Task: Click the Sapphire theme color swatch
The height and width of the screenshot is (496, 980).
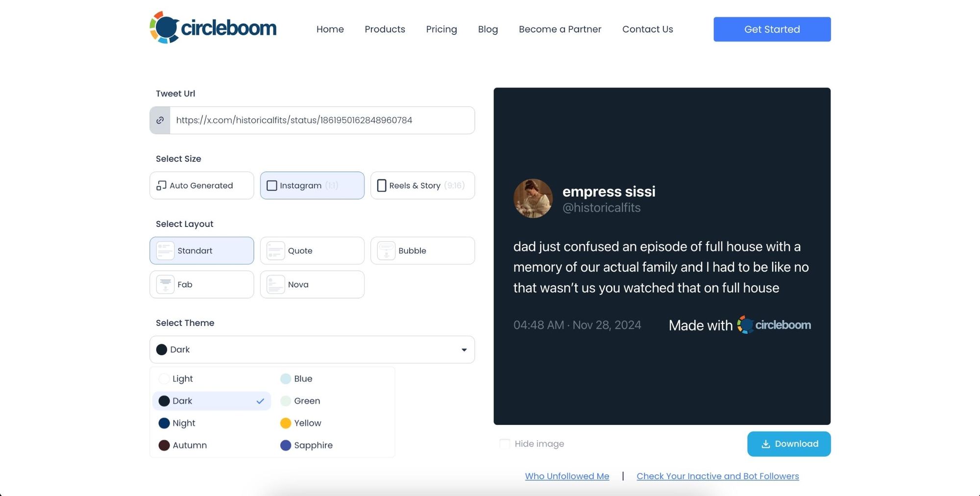Action: pos(286,445)
